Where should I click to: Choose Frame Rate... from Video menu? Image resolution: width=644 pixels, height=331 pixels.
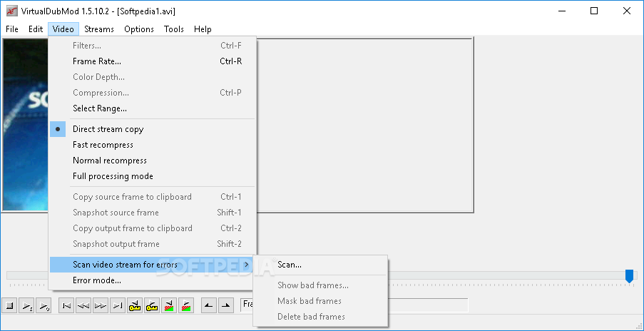153,61
